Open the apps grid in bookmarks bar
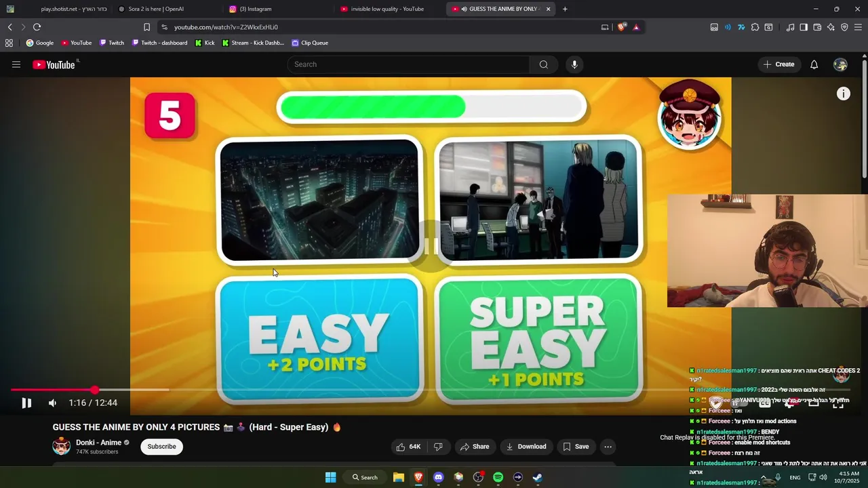Image resolution: width=868 pixels, height=488 pixels. 9,43
